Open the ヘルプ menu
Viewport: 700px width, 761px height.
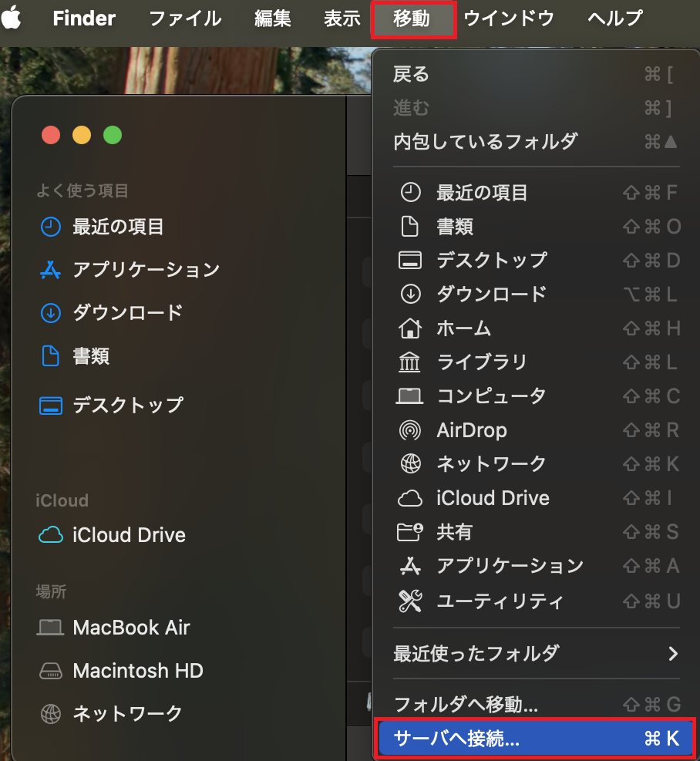click(x=614, y=19)
